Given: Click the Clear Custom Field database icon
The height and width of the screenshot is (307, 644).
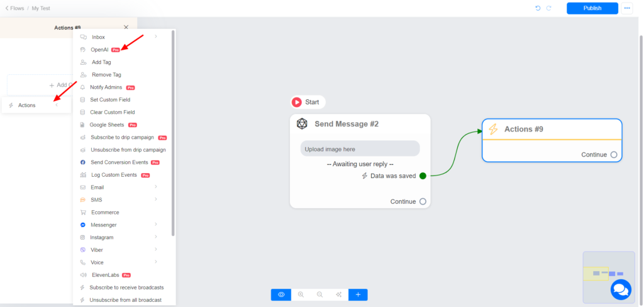Looking at the screenshot, I should click(x=82, y=112).
